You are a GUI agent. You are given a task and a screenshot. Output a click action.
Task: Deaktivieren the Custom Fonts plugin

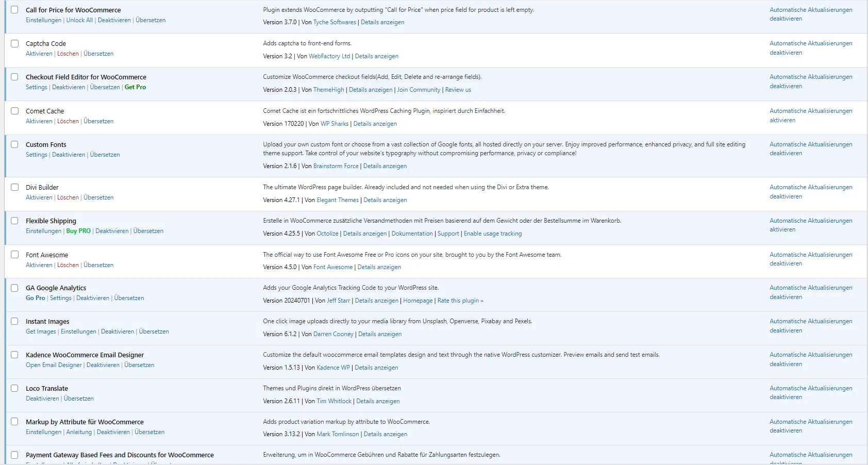[69, 155]
